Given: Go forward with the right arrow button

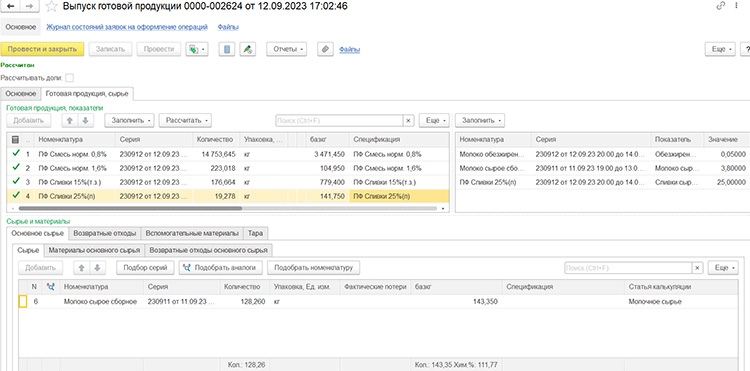Looking at the screenshot, I should (x=30, y=6).
